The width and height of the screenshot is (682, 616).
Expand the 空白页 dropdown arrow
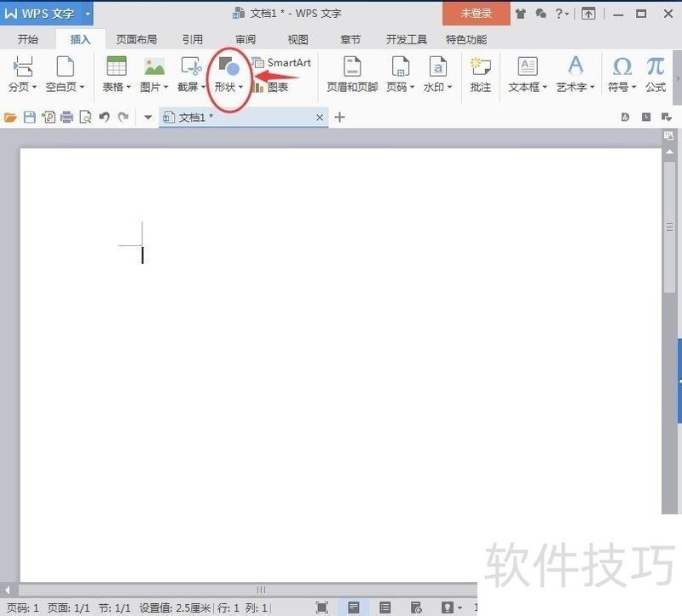point(82,88)
